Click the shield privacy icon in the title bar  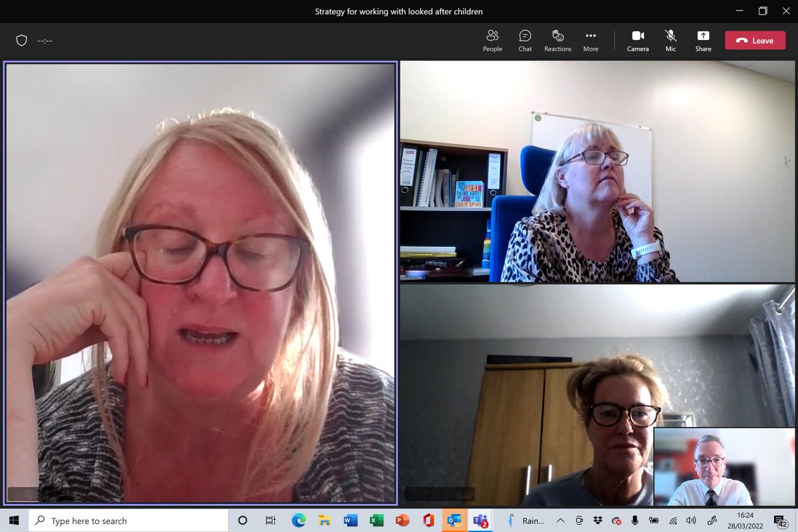(x=21, y=40)
